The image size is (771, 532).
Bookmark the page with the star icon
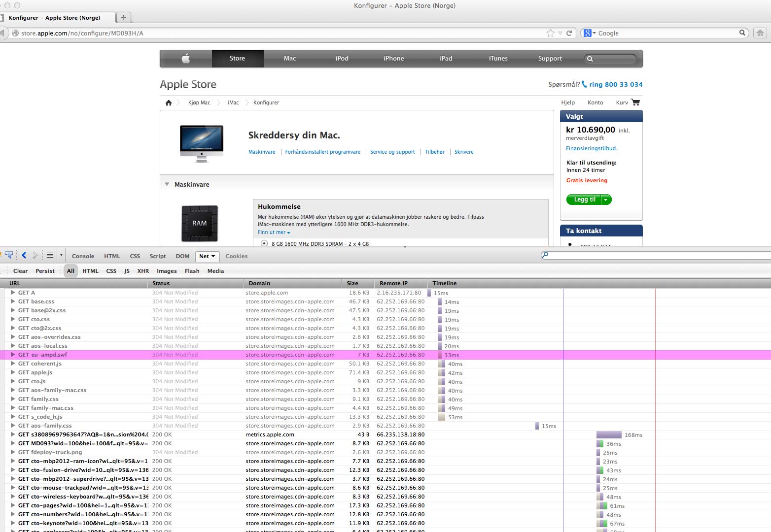[x=551, y=33]
